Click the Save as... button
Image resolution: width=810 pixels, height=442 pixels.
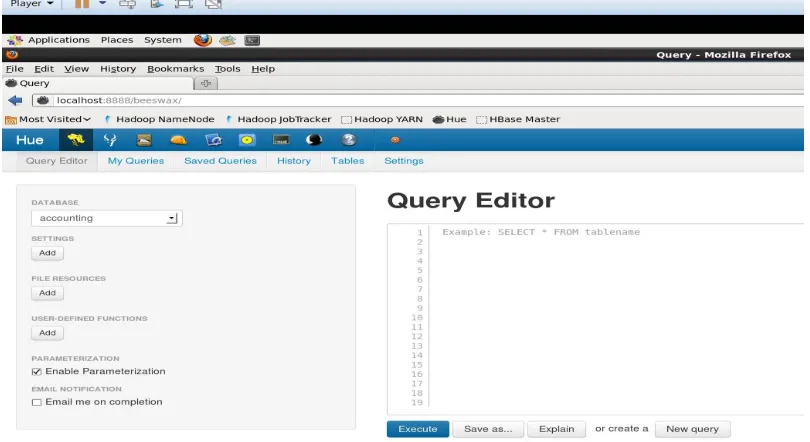(x=488, y=429)
